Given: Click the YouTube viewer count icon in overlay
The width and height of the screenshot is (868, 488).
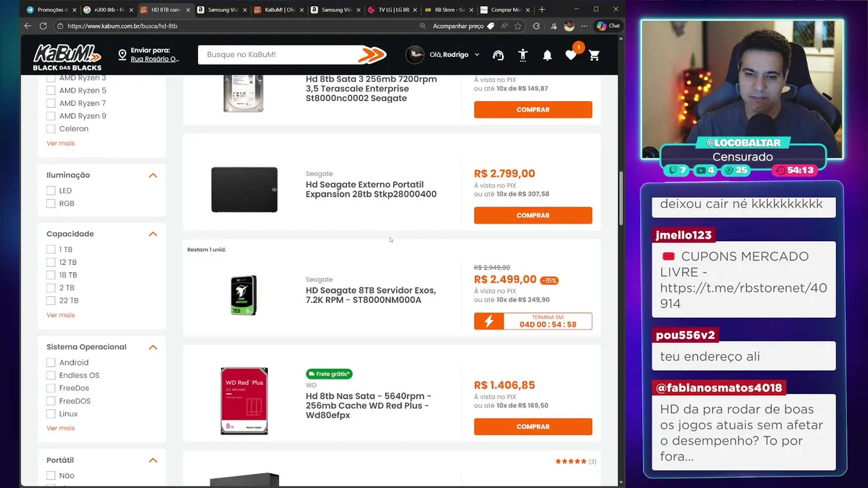Looking at the screenshot, I should click(701, 170).
